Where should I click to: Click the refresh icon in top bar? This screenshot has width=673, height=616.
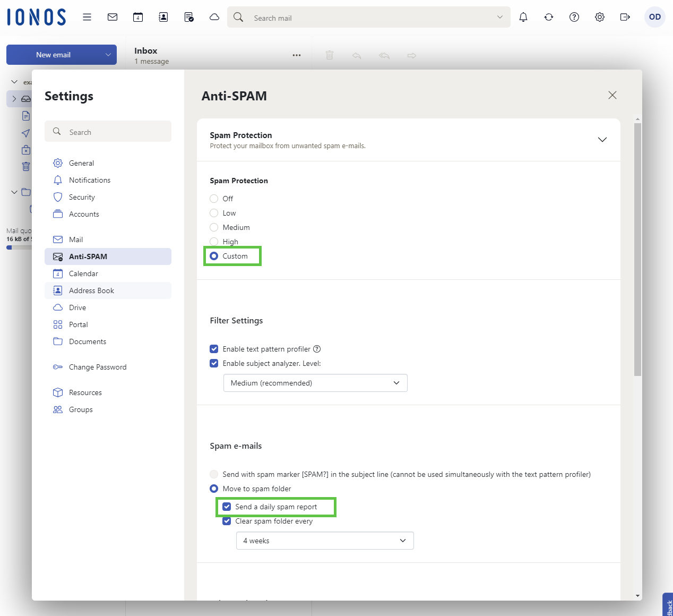coord(549,17)
